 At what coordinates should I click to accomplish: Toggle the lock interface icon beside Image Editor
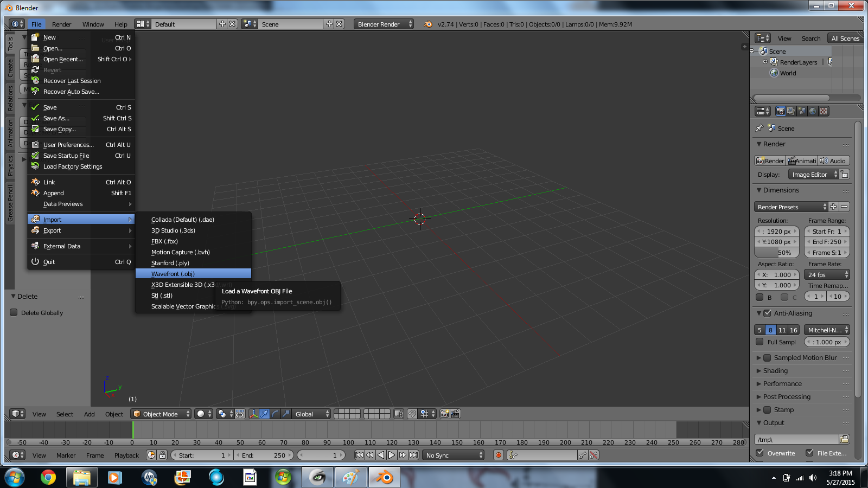tap(845, 175)
